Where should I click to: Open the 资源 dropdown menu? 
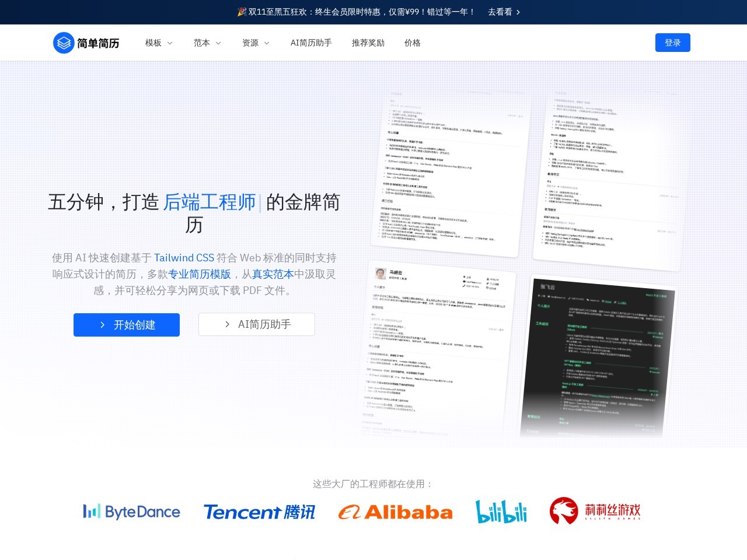[255, 43]
